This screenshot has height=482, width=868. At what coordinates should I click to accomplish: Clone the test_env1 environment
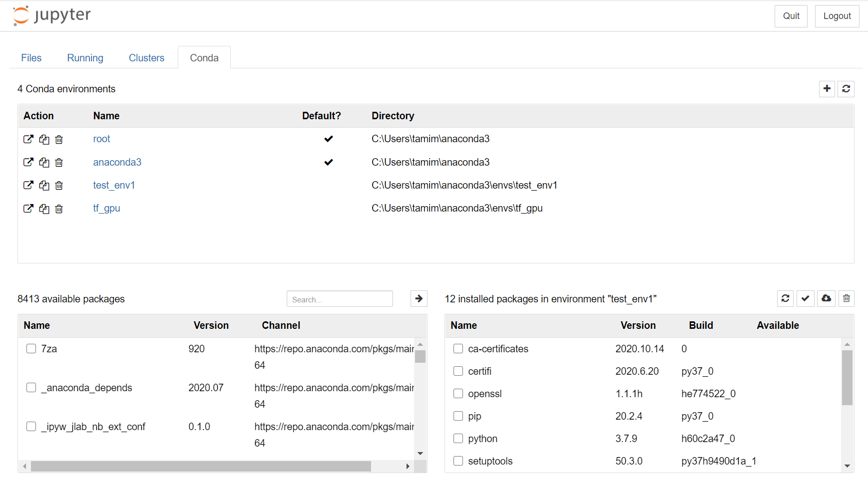pos(44,186)
